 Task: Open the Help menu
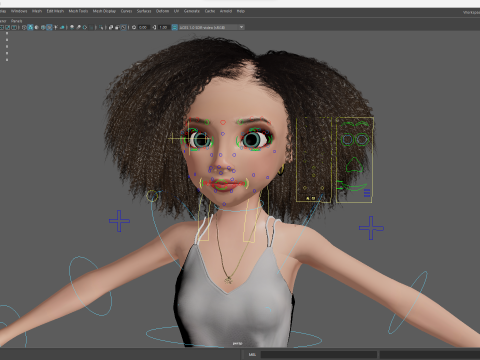241,11
